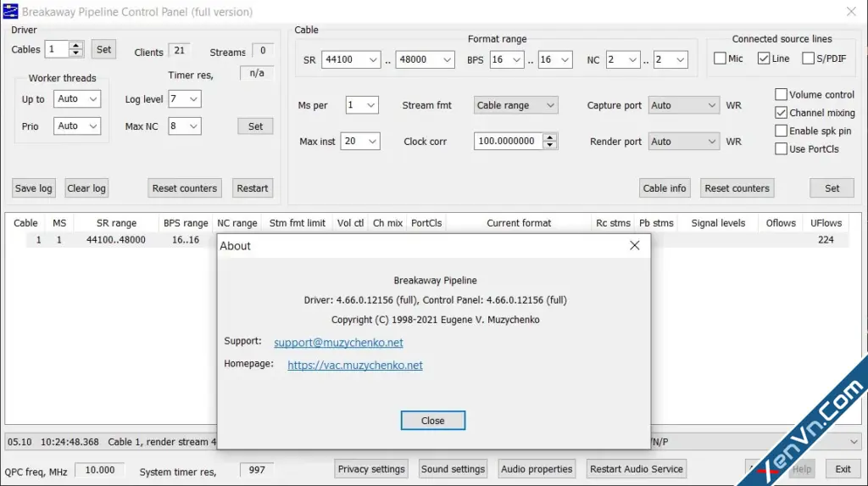Tick the Enable spk pin checkbox
This screenshot has width=868, height=486.
[781, 131]
